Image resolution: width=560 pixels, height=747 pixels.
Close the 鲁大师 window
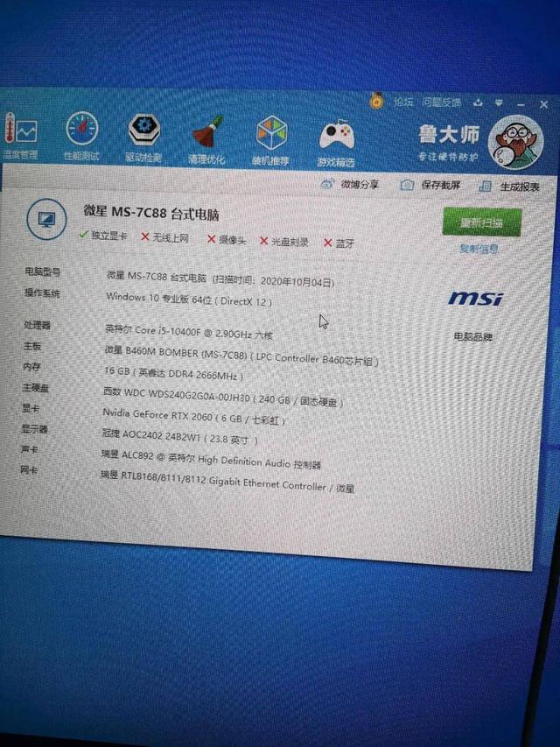[x=543, y=104]
